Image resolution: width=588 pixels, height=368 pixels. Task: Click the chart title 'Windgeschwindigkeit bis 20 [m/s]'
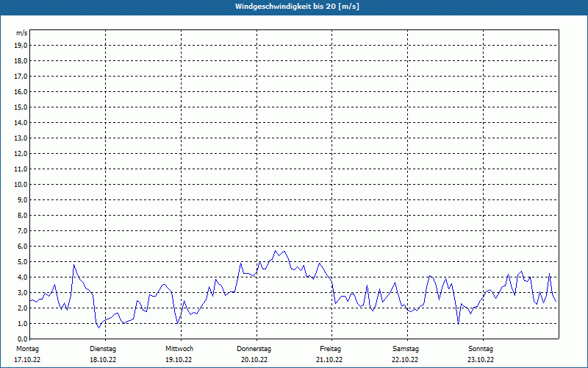coord(297,7)
